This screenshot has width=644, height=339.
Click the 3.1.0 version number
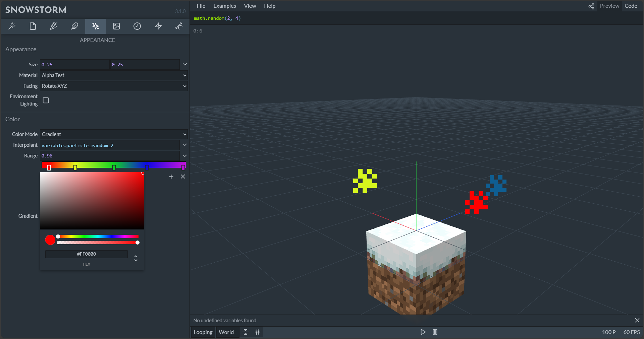pyautogui.click(x=180, y=11)
